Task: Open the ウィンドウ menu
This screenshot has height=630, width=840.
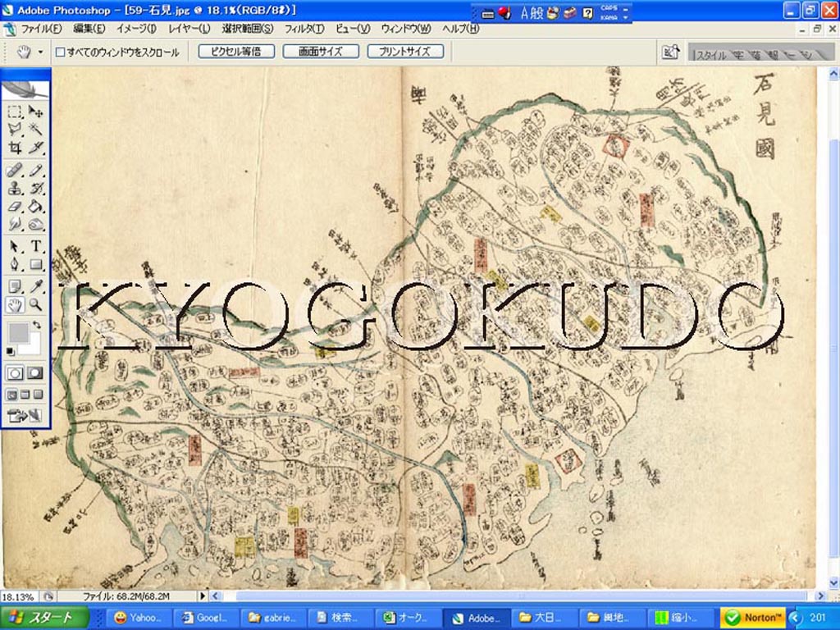Action: tap(405, 29)
